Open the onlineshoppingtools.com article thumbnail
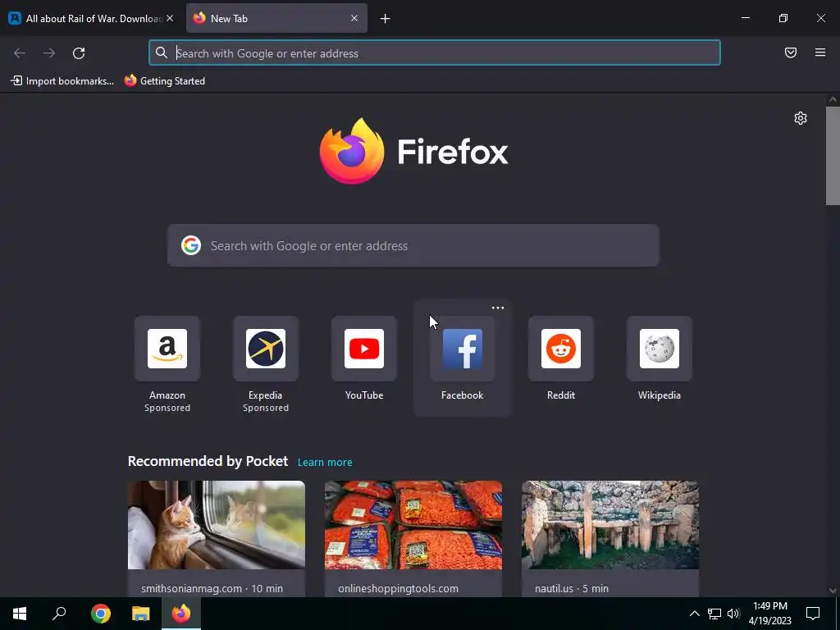The width and height of the screenshot is (840, 630). 413,525
